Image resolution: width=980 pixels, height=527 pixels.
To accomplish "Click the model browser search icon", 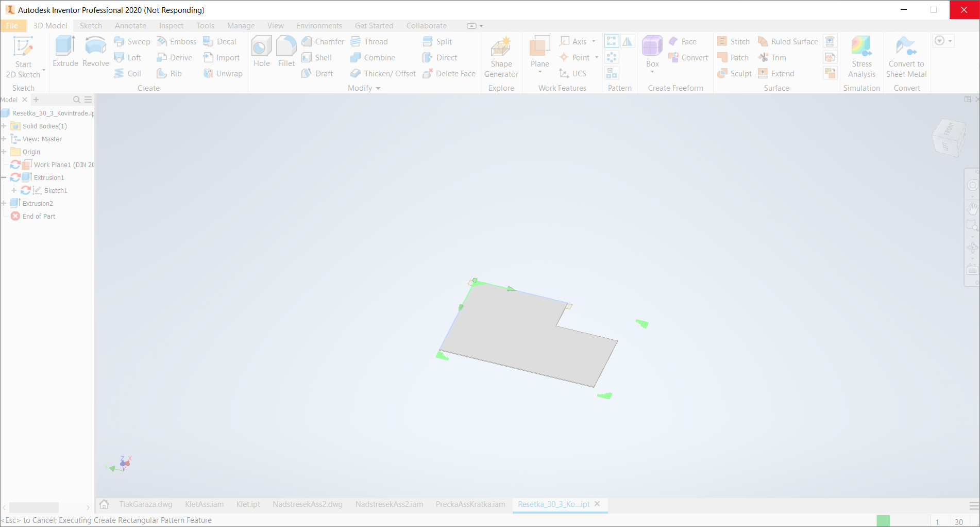I will pyautogui.click(x=76, y=100).
